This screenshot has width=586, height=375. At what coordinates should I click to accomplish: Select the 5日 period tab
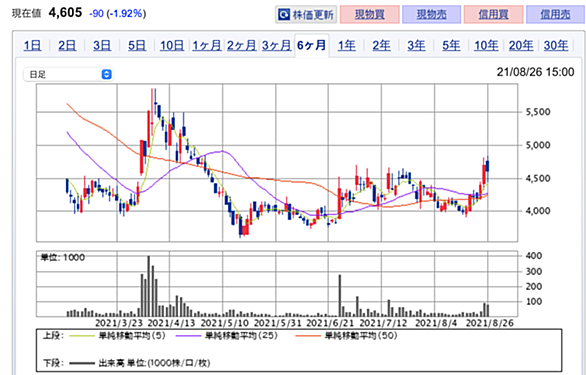(x=137, y=46)
